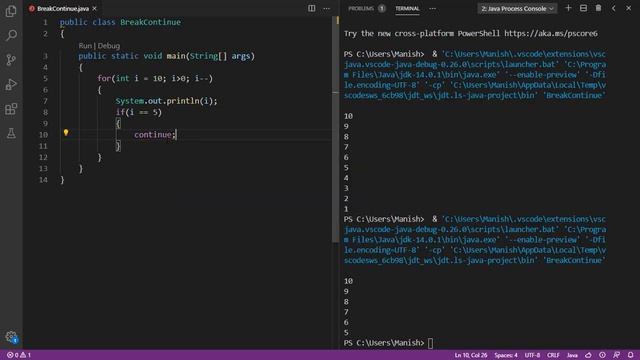Open the aka.ms/pscore6 link in terminal
This screenshot has height=360, width=640.
551,33
